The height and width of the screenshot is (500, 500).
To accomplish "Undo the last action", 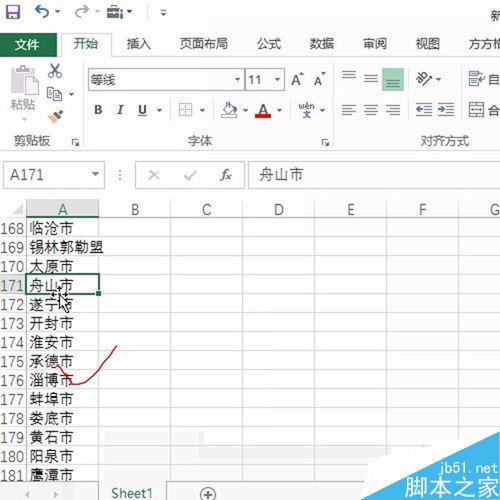I will (42, 12).
